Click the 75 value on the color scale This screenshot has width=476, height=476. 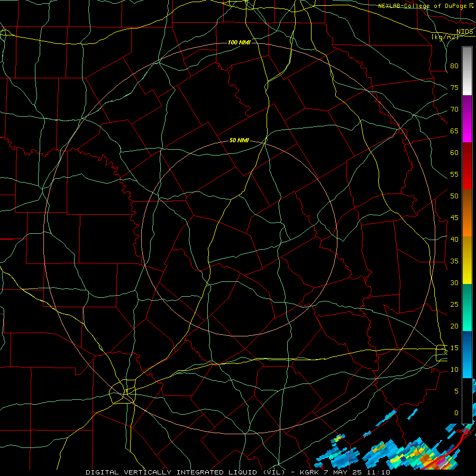point(454,87)
